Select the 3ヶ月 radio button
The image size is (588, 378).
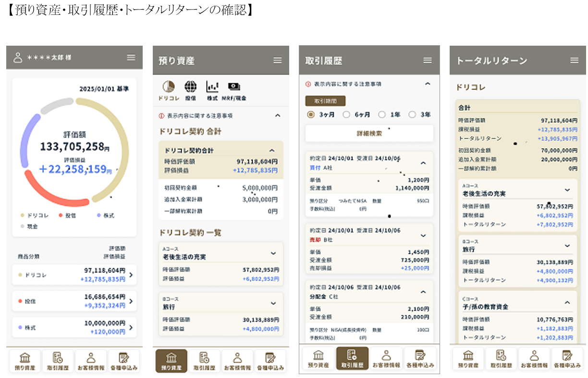point(311,115)
